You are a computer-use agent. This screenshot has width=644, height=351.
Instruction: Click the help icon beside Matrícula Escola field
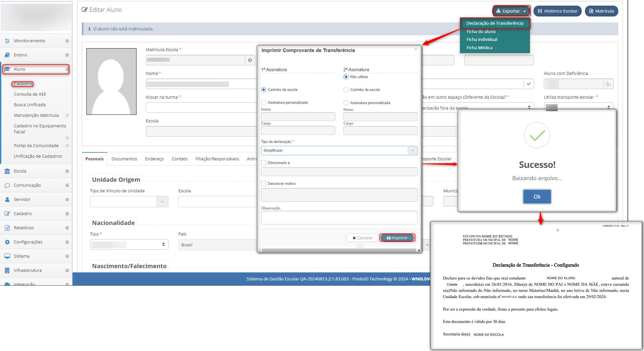click(250, 60)
